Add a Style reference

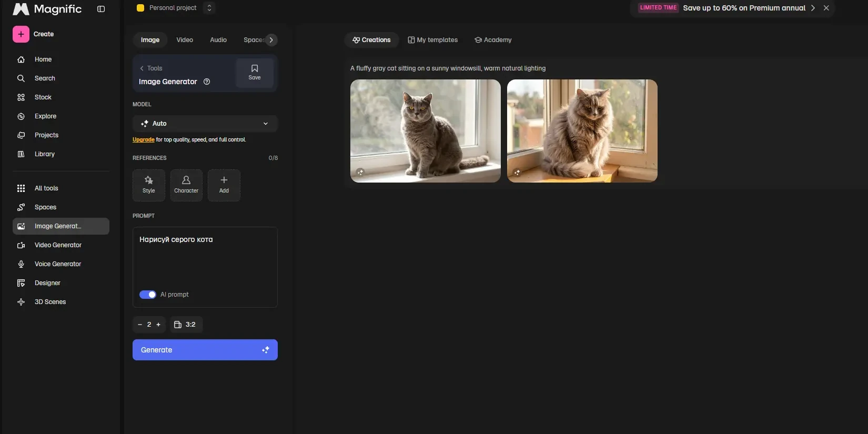tap(149, 185)
